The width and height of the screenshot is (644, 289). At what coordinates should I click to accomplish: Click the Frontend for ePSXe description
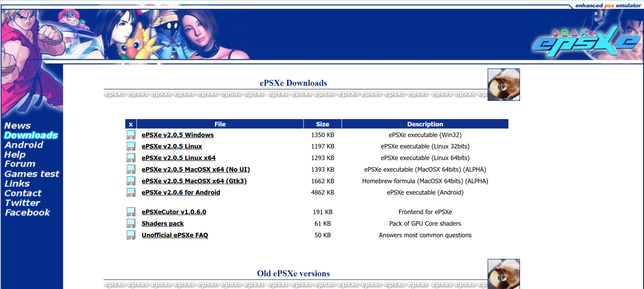point(425,212)
